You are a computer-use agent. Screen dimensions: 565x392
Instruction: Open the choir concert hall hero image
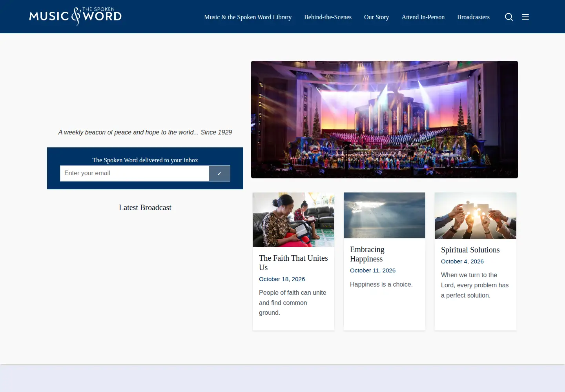pos(385,120)
